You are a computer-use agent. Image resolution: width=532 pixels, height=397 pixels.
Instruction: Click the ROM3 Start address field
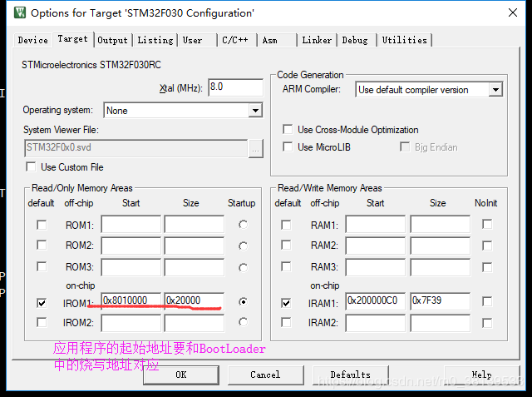(x=131, y=267)
